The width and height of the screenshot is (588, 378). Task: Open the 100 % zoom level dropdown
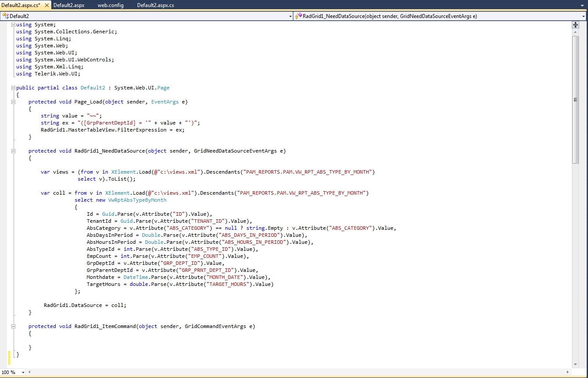pos(22,373)
